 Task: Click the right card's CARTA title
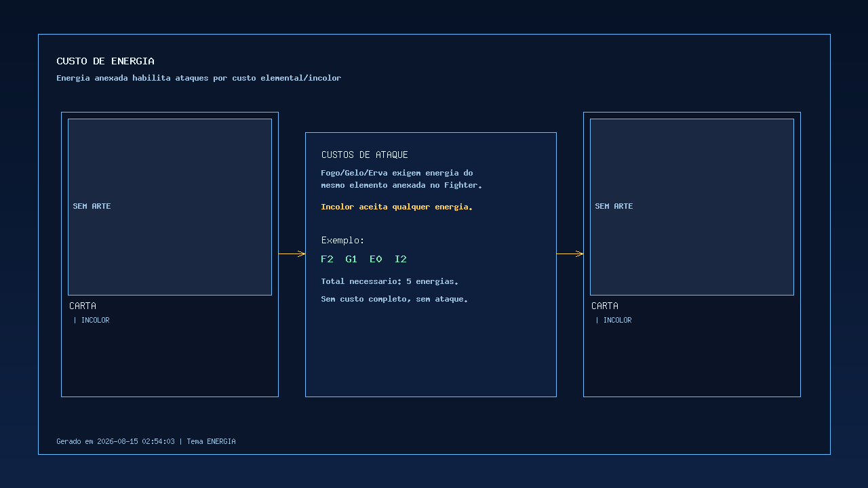pos(605,306)
